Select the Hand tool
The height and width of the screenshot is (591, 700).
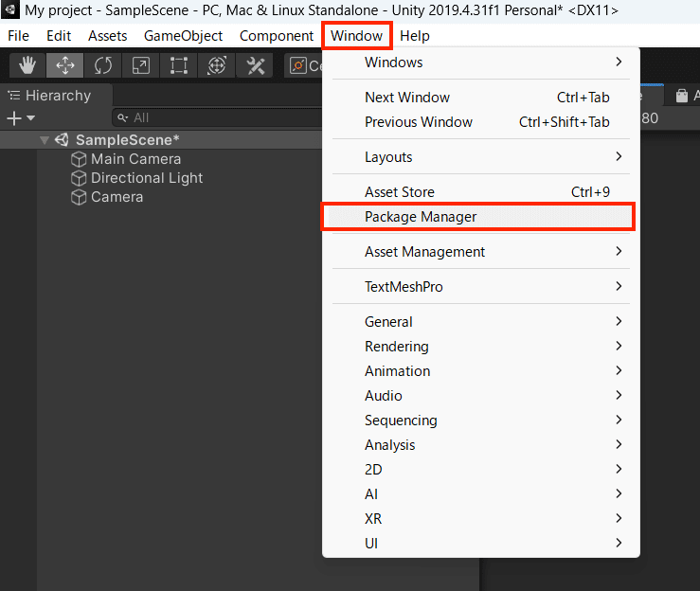pos(27,65)
